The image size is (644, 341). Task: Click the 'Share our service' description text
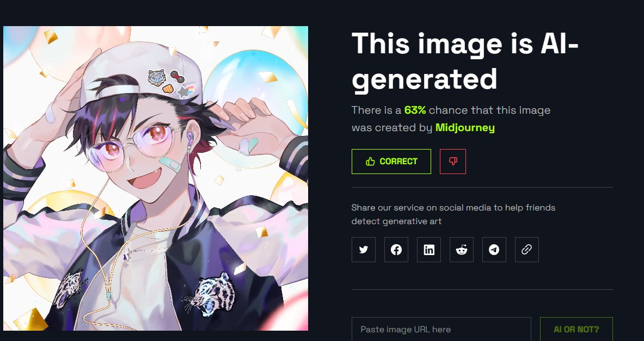(x=453, y=214)
